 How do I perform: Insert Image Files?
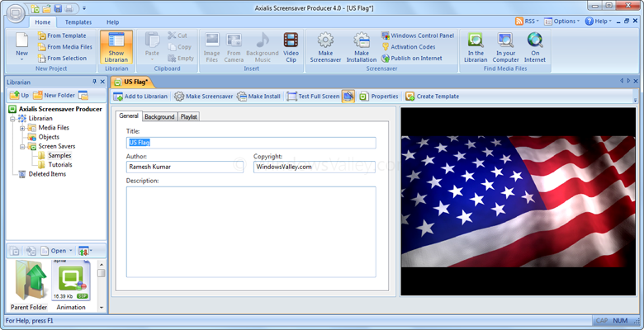point(212,47)
